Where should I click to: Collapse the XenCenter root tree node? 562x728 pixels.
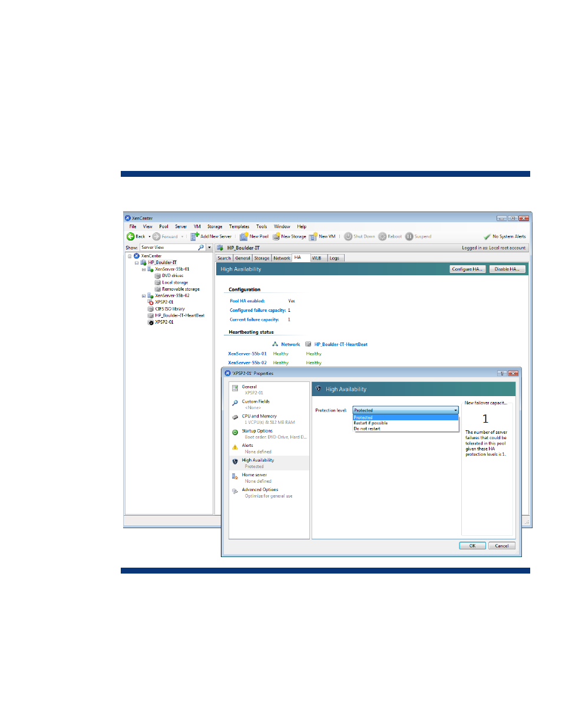point(130,256)
